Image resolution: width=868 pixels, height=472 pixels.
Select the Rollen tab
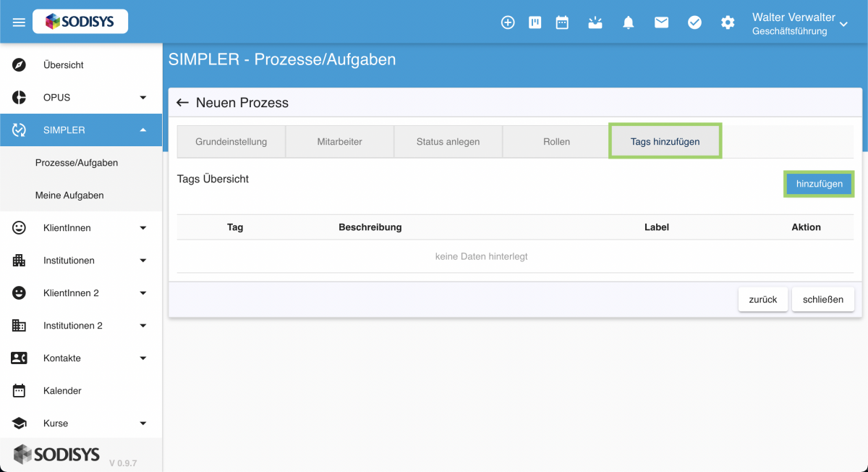[556, 142]
